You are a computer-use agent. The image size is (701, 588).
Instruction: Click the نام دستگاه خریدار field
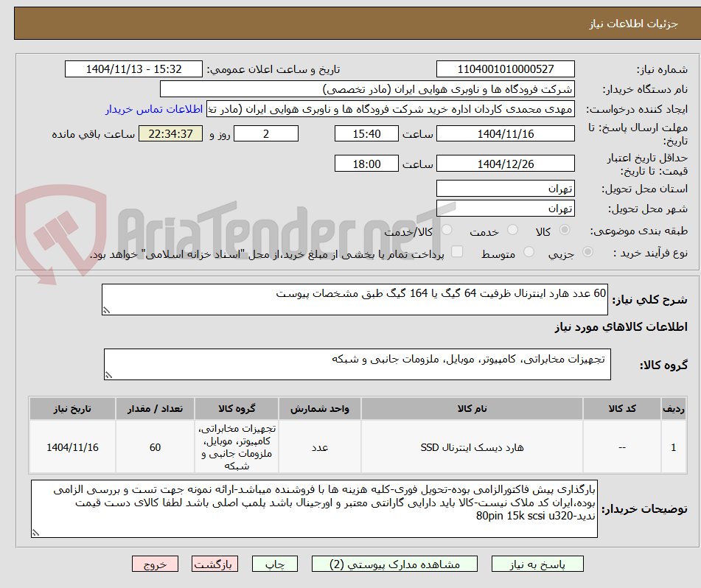coord(367,89)
